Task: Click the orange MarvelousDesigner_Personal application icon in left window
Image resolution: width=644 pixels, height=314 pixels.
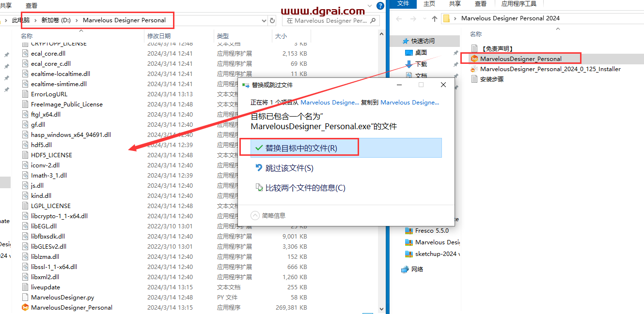Action: (x=25, y=308)
